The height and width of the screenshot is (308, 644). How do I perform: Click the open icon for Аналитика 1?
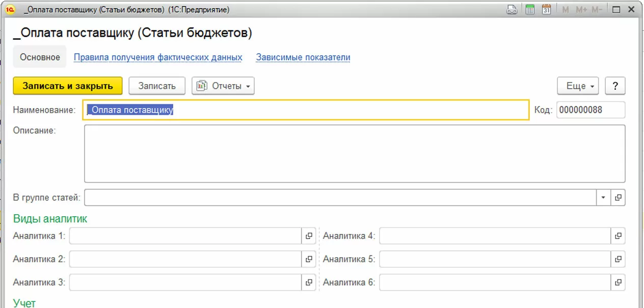pos(309,236)
